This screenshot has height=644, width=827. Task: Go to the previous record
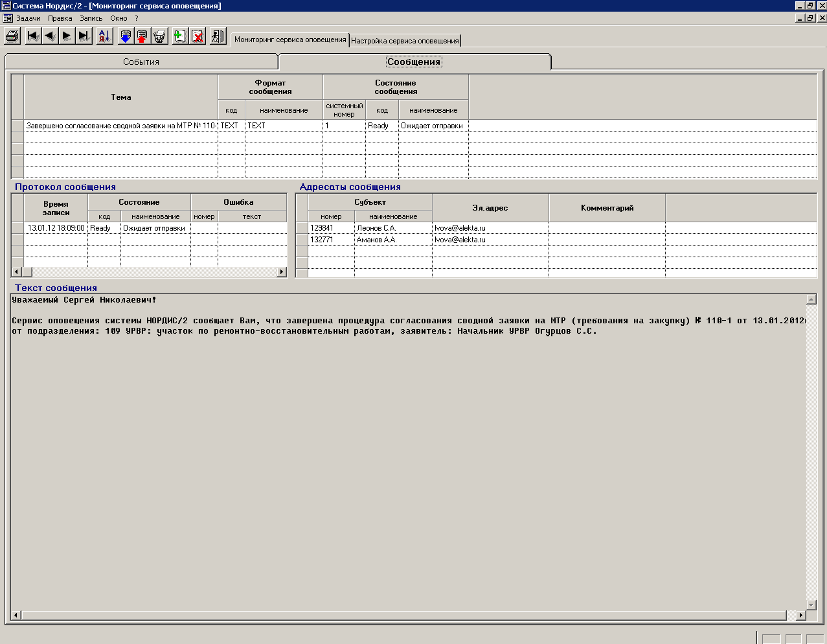pyautogui.click(x=50, y=36)
